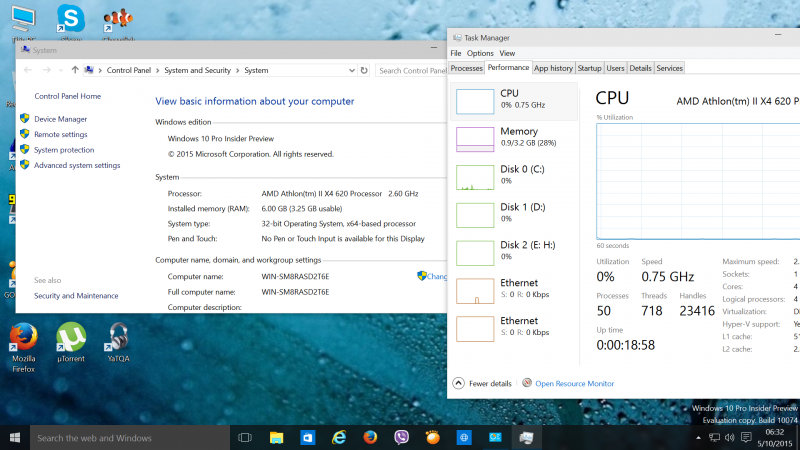Open Task View on the taskbar
The image size is (800, 450).
(x=245, y=438)
